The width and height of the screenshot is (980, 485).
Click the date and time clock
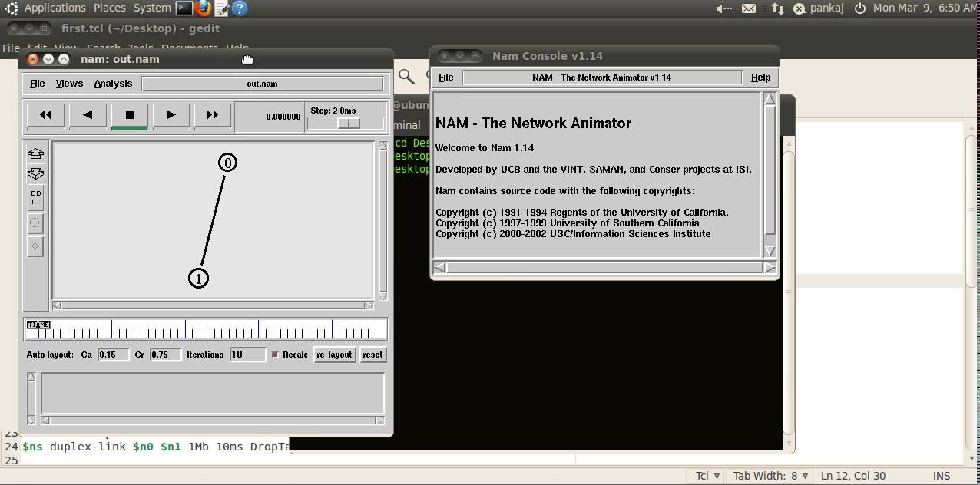(925, 8)
